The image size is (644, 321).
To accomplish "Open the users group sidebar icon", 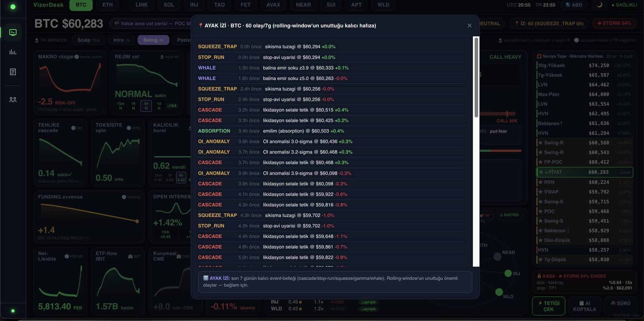I will click(x=13, y=99).
